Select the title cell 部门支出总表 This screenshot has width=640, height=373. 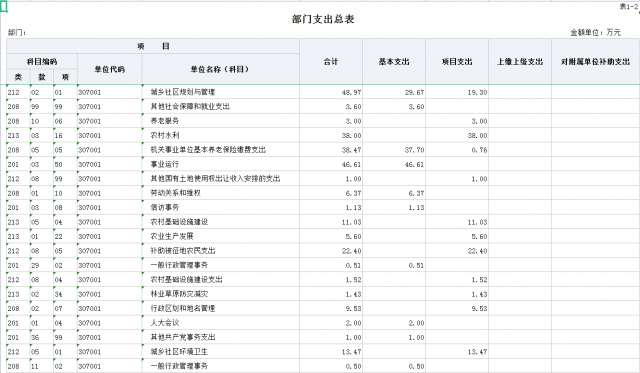[x=323, y=19]
